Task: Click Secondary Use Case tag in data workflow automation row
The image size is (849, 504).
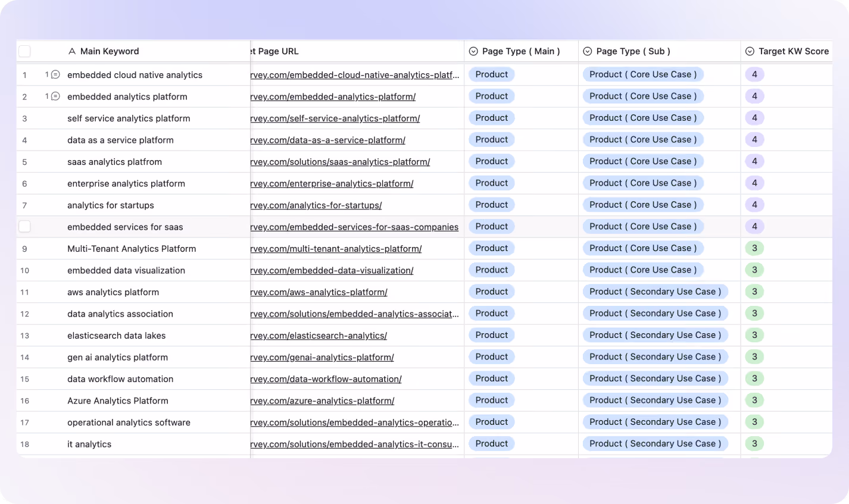Action: [655, 378]
